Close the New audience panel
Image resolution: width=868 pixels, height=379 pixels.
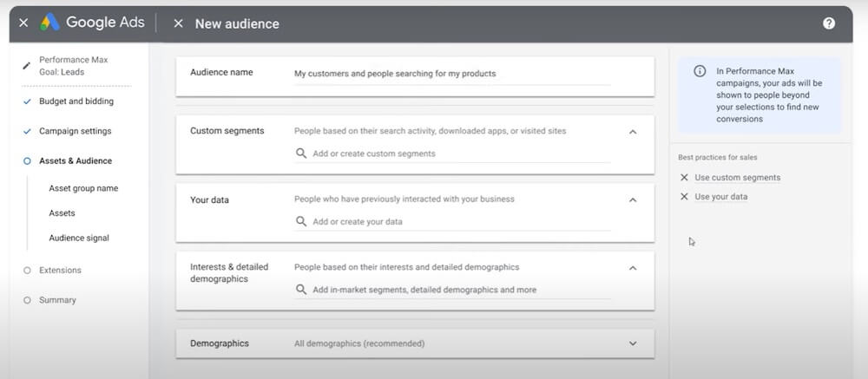178,23
